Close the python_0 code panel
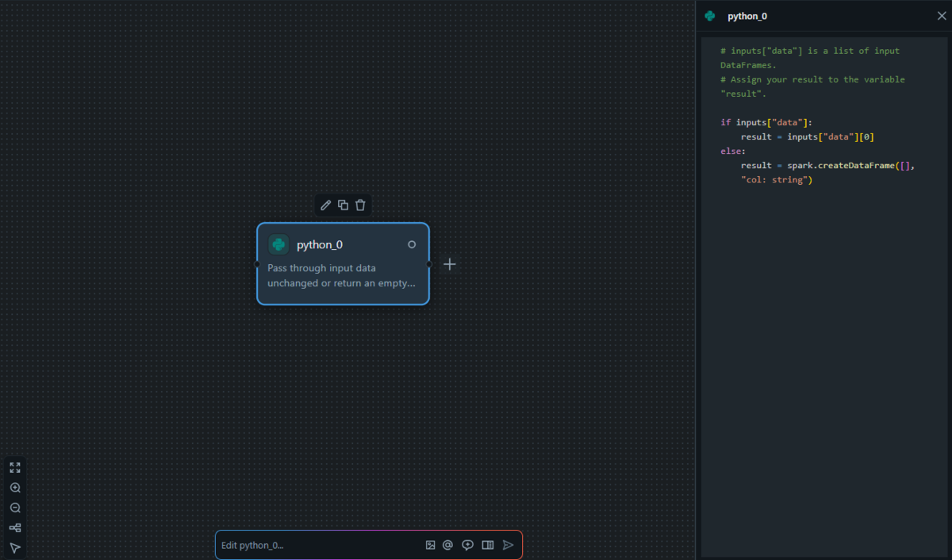952x560 pixels. (942, 16)
